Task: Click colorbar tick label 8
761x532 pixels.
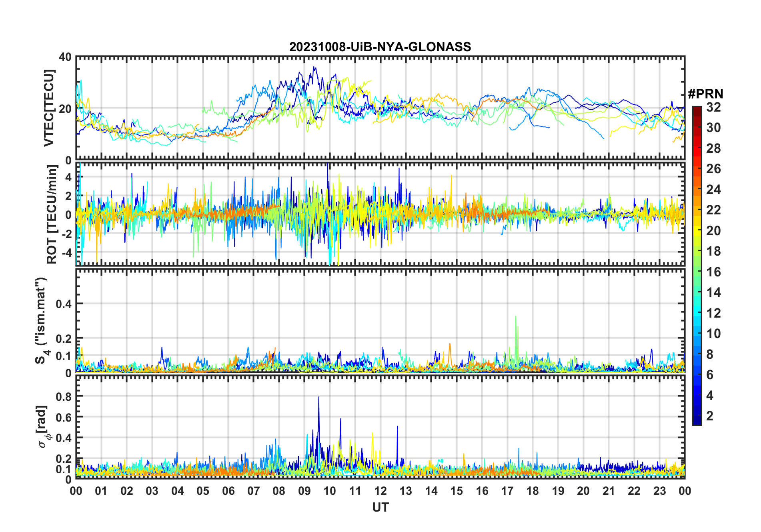Action: pos(710,354)
